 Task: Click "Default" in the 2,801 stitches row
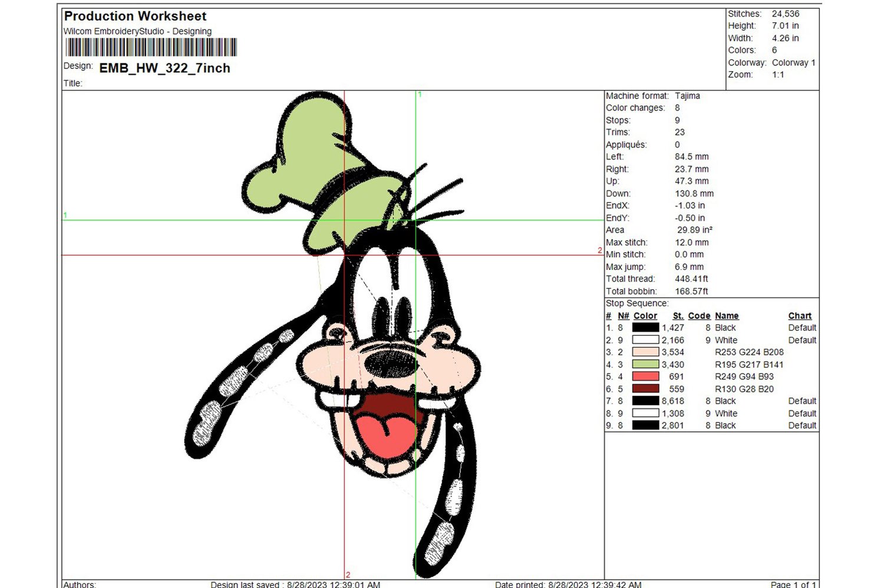(802, 425)
